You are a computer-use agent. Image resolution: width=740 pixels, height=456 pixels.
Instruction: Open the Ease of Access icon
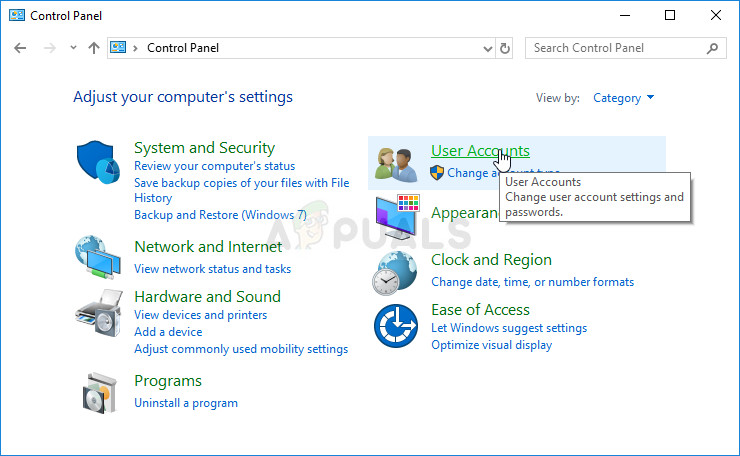pos(395,326)
